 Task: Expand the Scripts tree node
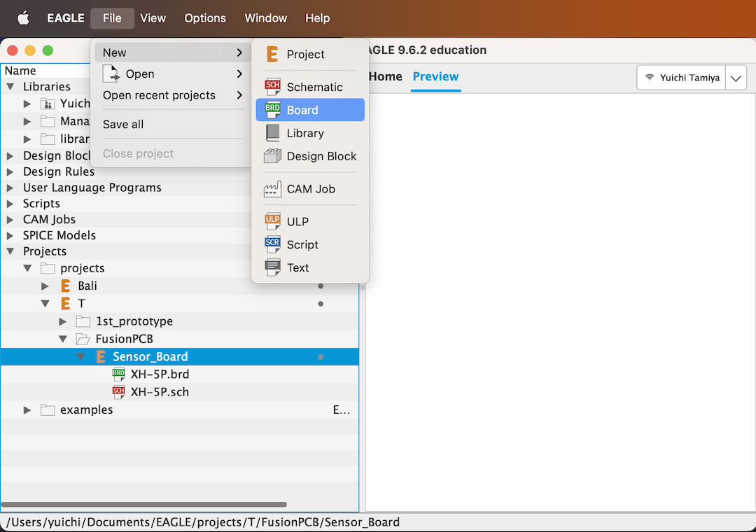tap(10, 204)
